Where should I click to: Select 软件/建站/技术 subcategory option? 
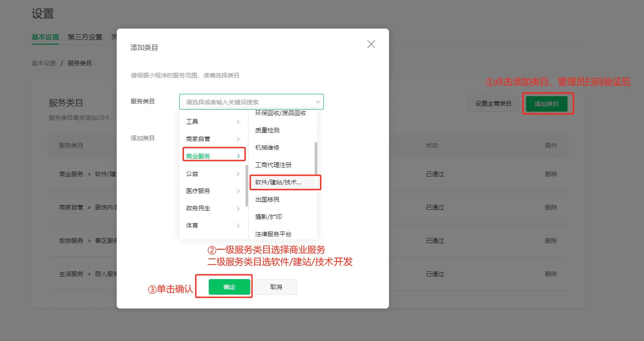(x=279, y=182)
